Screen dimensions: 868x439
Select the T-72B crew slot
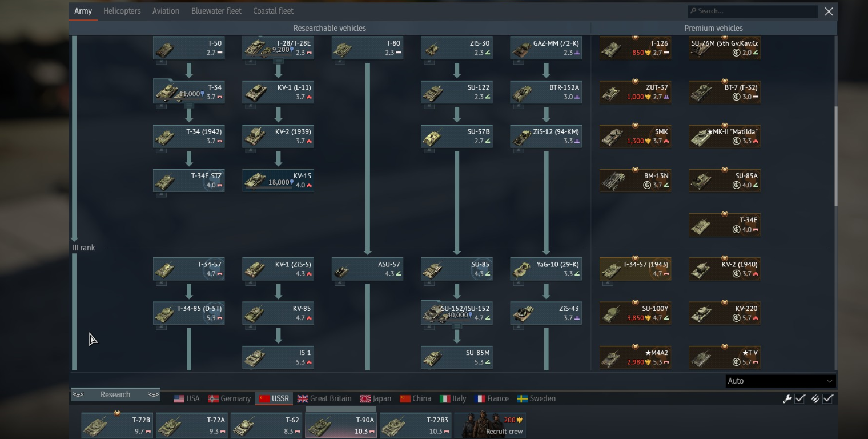[x=116, y=425]
